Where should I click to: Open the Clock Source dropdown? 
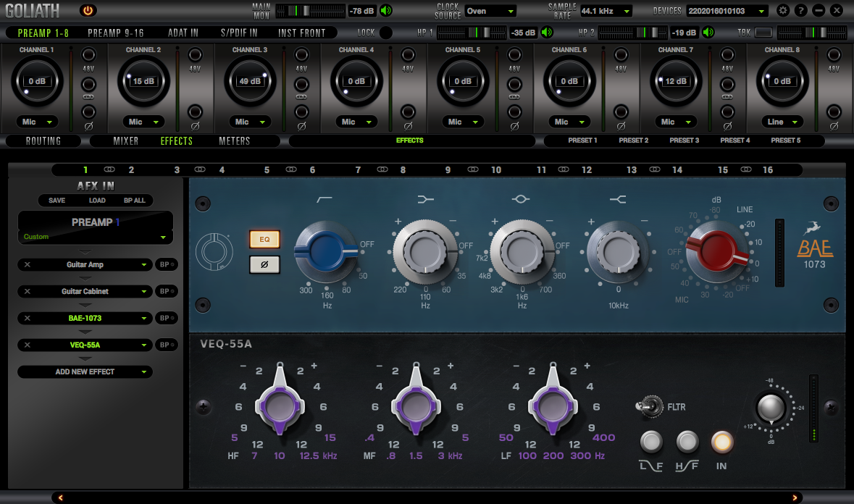tap(490, 11)
